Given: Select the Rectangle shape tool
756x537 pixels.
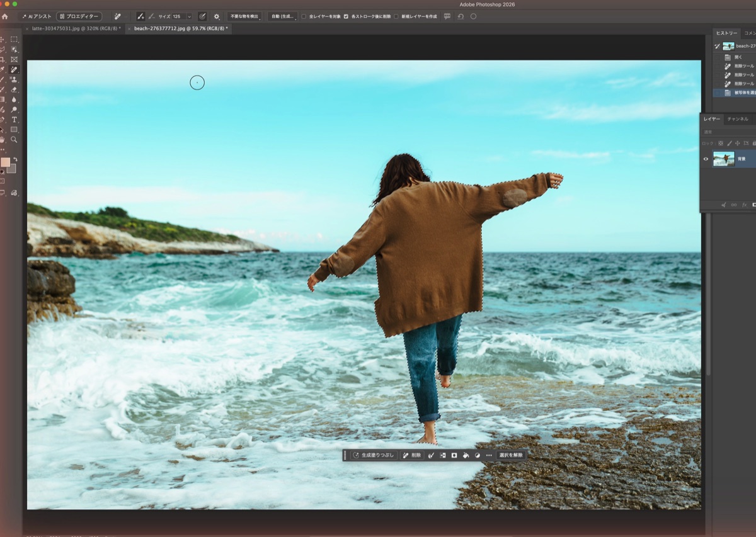Looking at the screenshot, I should coord(14,130).
